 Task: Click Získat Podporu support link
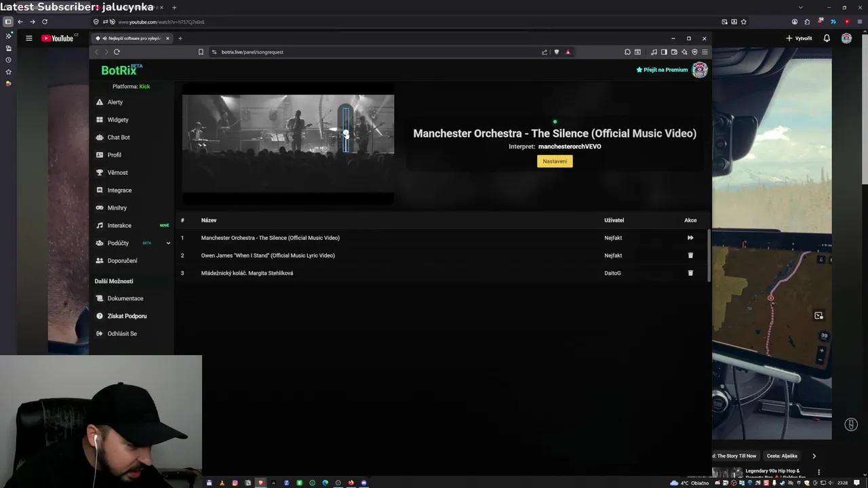(x=127, y=316)
